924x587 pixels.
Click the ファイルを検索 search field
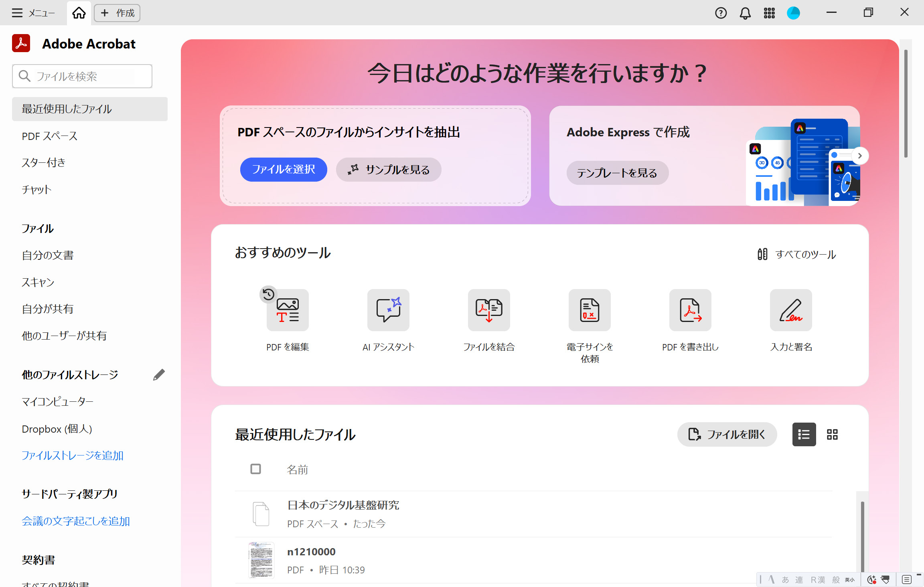82,76
